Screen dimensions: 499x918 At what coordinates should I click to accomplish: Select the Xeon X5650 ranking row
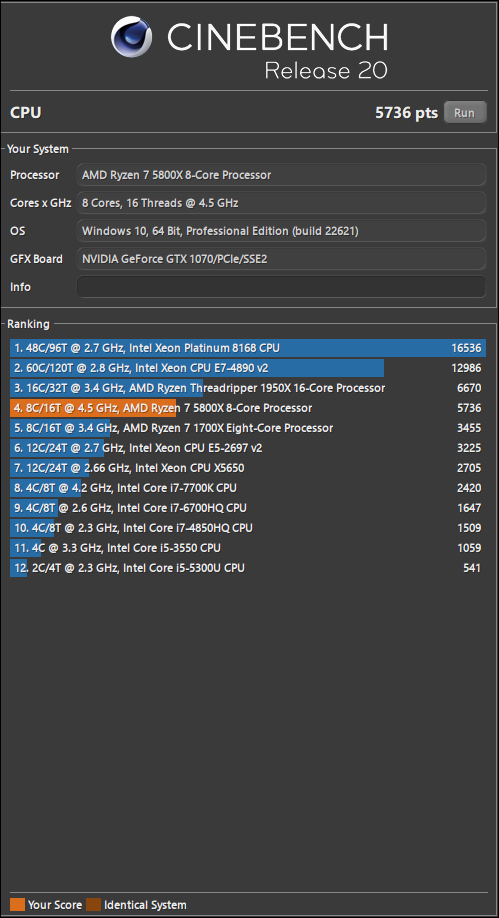pyautogui.click(x=248, y=468)
